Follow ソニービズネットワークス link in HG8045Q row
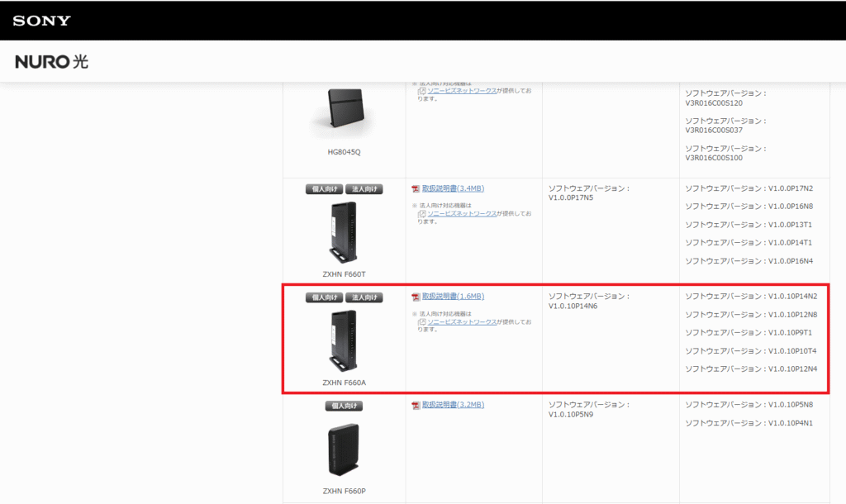This screenshot has height=504, width=846. click(x=462, y=91)
